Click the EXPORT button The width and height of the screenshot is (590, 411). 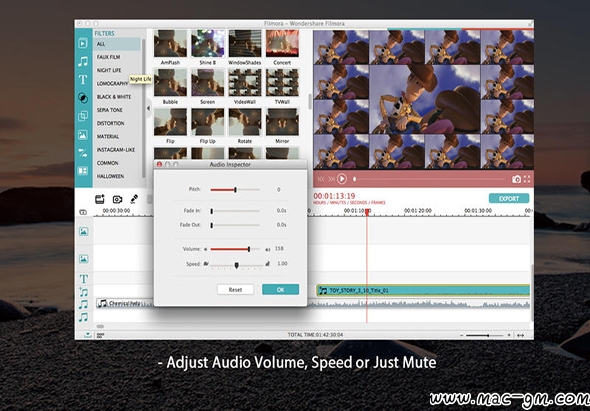pos(509,198)
